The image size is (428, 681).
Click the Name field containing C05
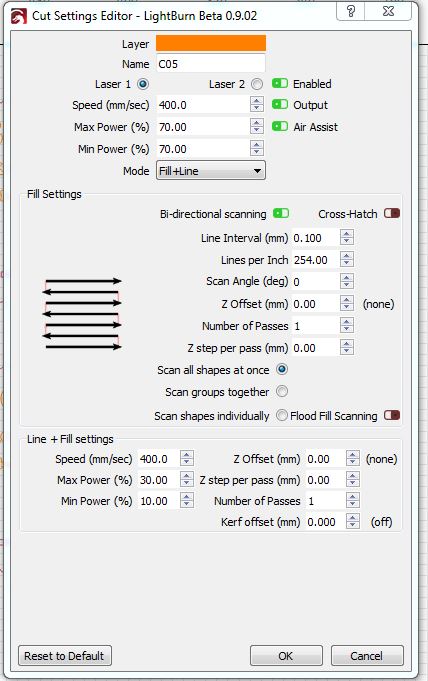[211, 64]
